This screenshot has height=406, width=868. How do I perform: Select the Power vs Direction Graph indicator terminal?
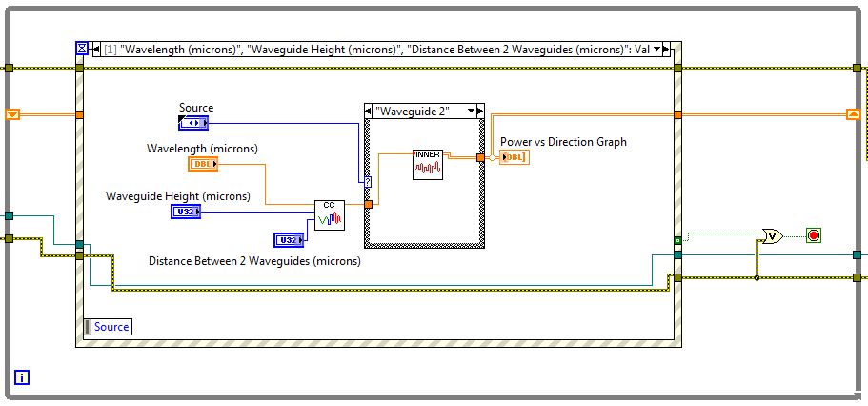pyautogui.click(x=514, y=157)
